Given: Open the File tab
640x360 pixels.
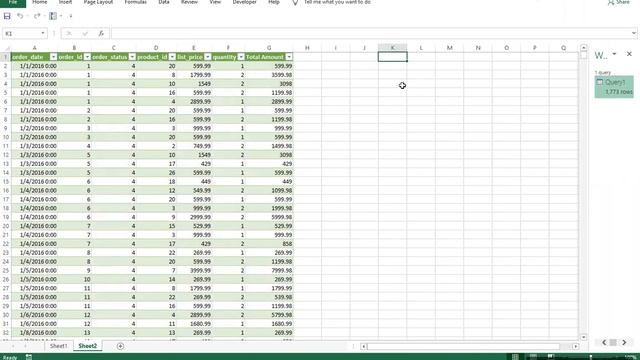Looking at the screenshot, I should pos(13,2).
